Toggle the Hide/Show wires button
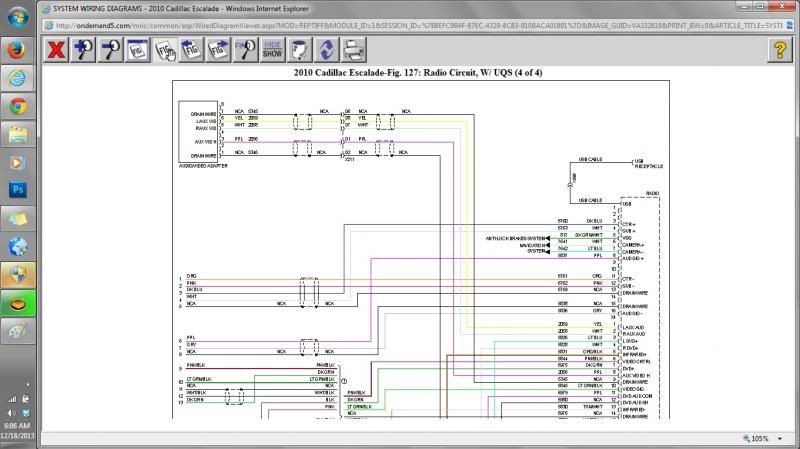800x449 pixels. (x=272, y=50)
